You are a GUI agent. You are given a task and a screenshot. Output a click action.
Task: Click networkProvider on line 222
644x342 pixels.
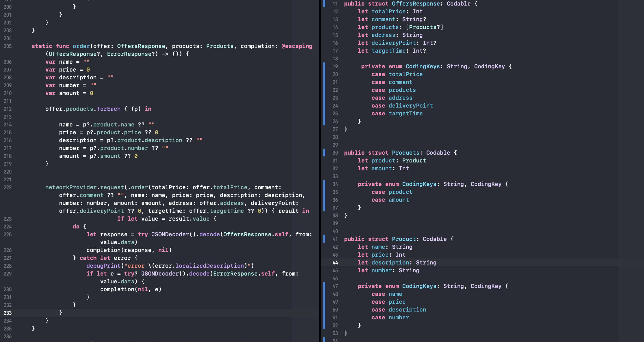[x=71, y=187]
